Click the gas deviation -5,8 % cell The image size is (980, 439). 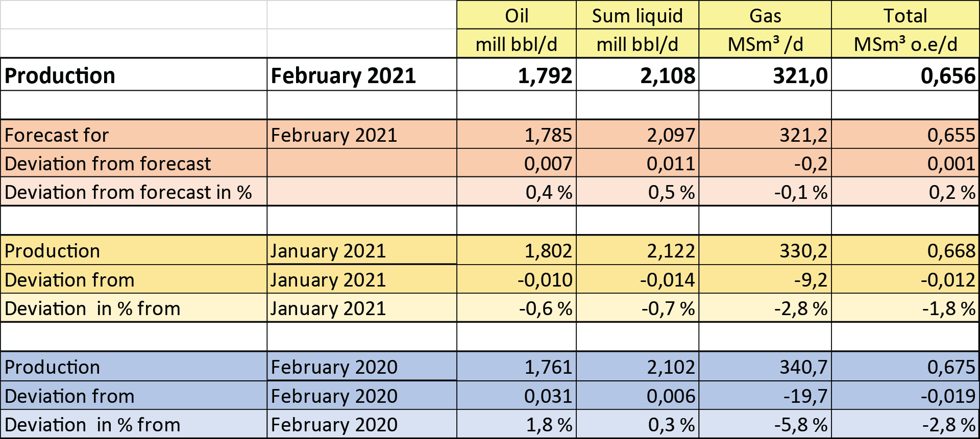[765, 424]
